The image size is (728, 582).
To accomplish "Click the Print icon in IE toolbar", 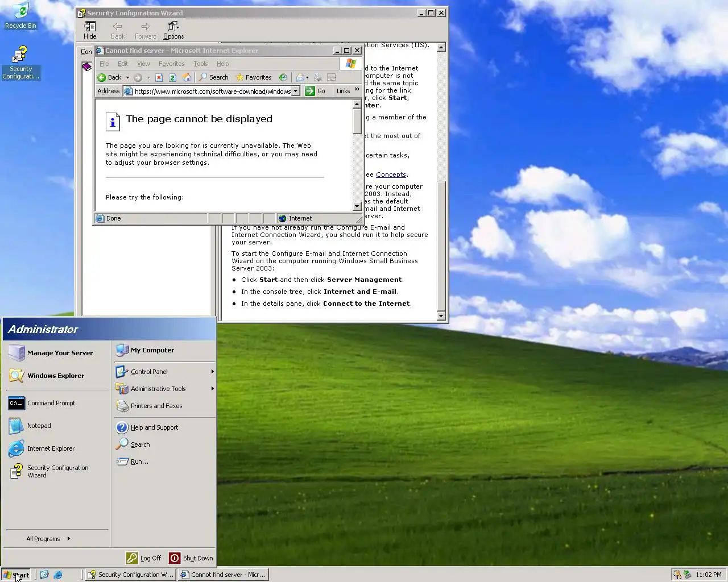I will 318,77.
